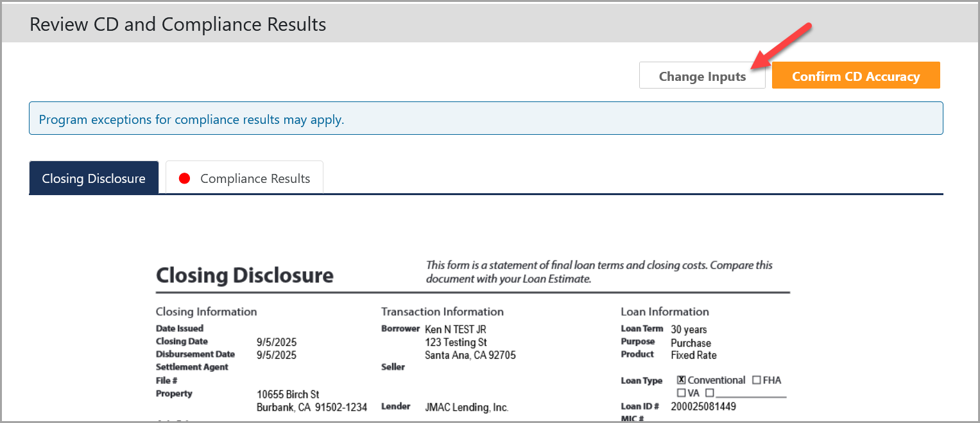This screenshot has height=423, width=980.
Task: Click the property address 10655 Birch St
Action: [x=288, y=394]
